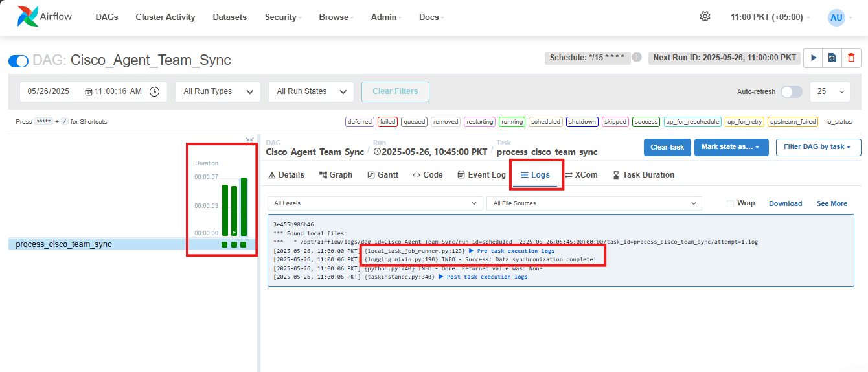Click the Clear task button
This screenshot has height=372, width=868.
coord(667,147)
